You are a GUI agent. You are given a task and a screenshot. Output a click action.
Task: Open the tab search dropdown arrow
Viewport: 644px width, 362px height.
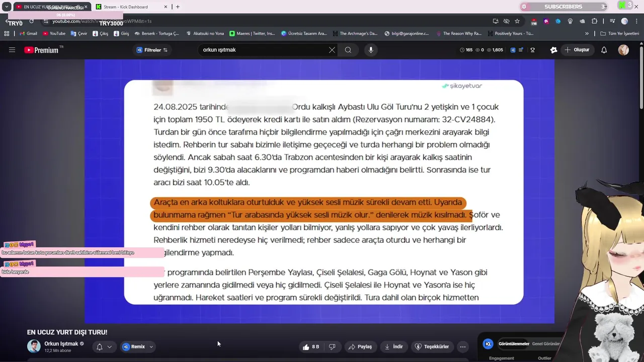(x=7, y=7)
